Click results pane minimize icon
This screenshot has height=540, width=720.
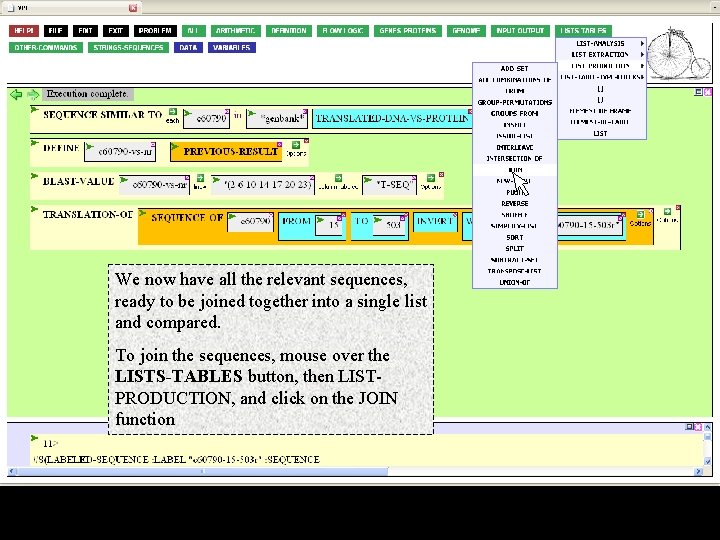pyautogui.click(x=689, y=427)
